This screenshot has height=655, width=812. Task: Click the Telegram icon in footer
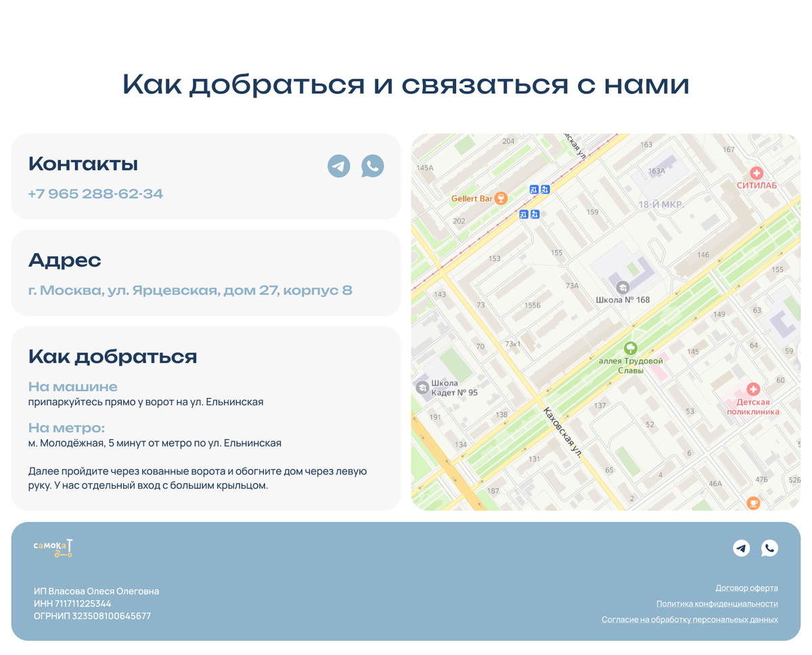742,548
